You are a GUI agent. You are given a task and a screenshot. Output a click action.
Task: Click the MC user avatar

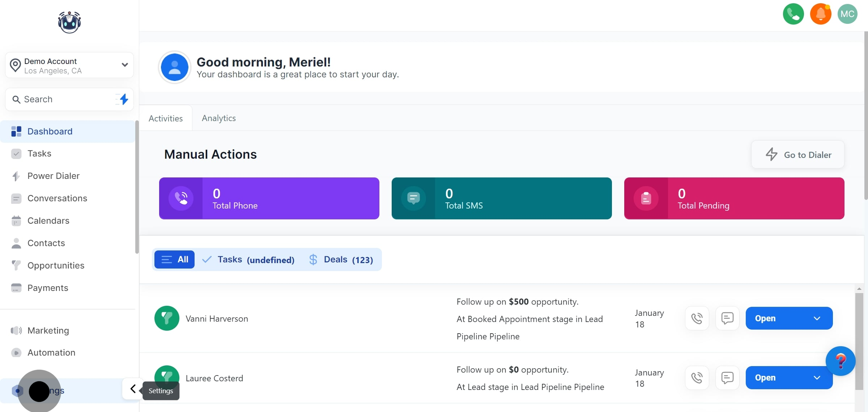pyautogui.click(x=847, y=14)
